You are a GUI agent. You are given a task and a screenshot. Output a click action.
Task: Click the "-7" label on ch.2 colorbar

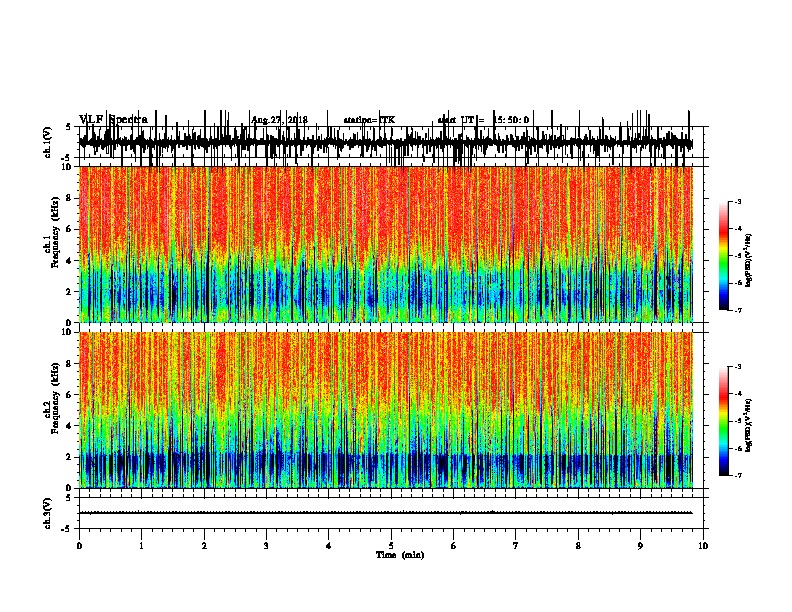737,476
